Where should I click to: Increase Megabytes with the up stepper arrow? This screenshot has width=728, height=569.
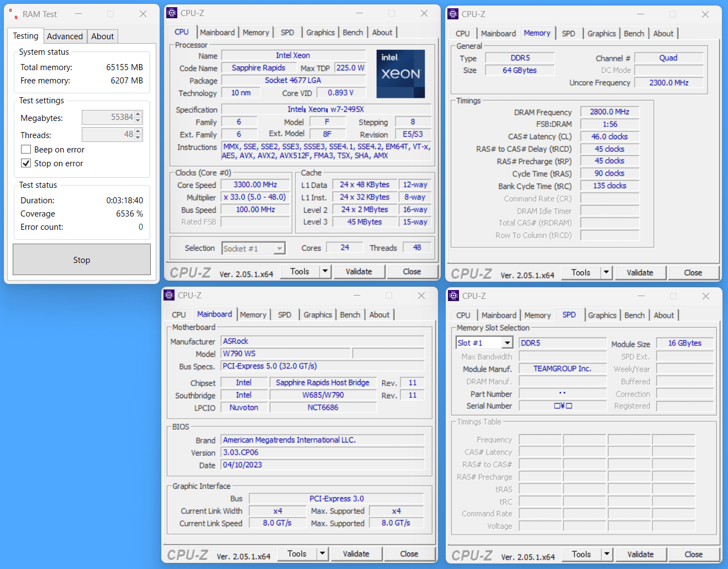pyautogui.click(x=138, y=114)
